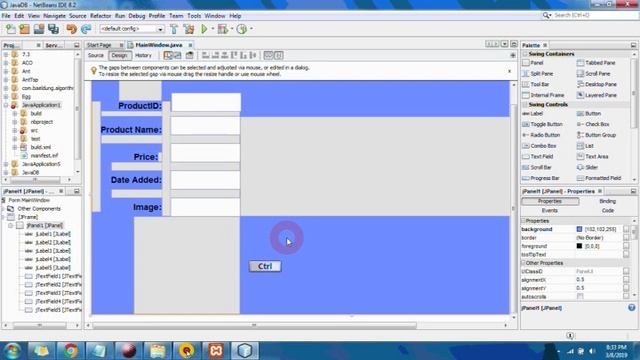The height and width of the screenshot is (360, 640).
Task: Click the New File toolbar icon
Action: click(x=11, y=29)
